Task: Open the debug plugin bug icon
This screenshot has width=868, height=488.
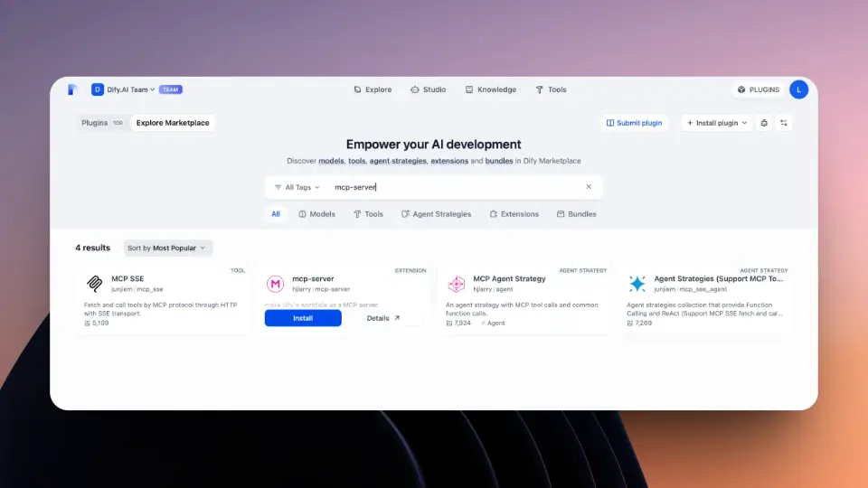Action: coord(764,123)
